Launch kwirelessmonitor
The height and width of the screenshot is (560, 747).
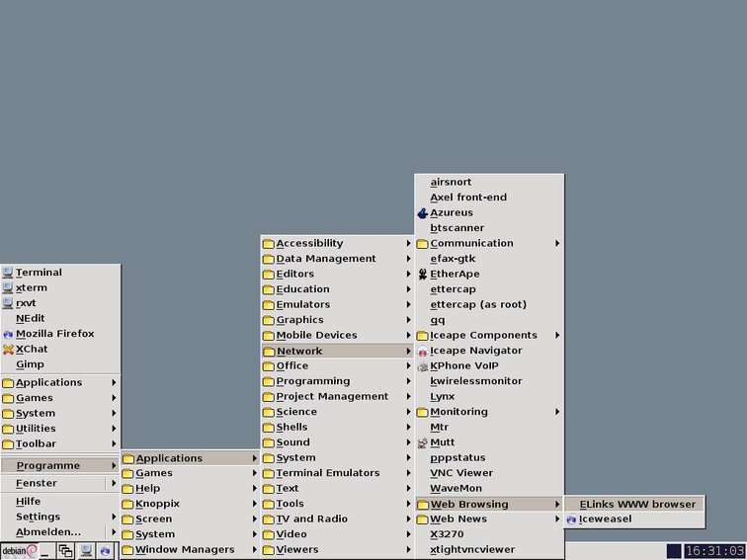tap(489, 381)
